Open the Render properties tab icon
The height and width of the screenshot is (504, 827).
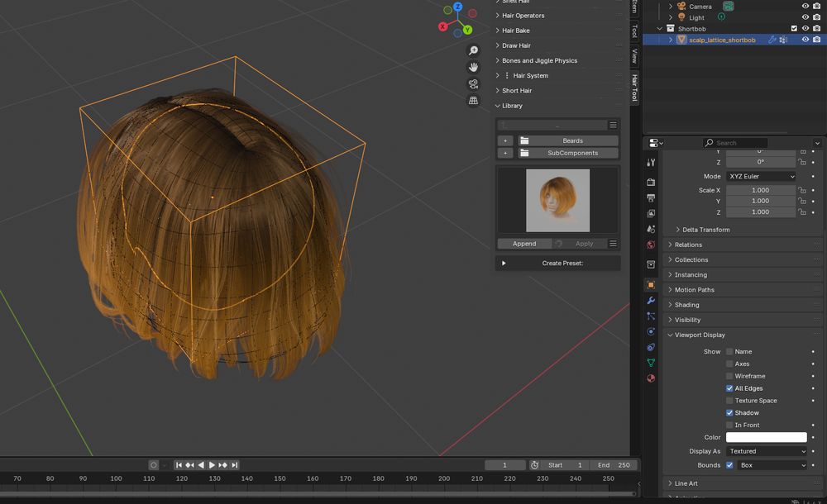click(651, 182)
